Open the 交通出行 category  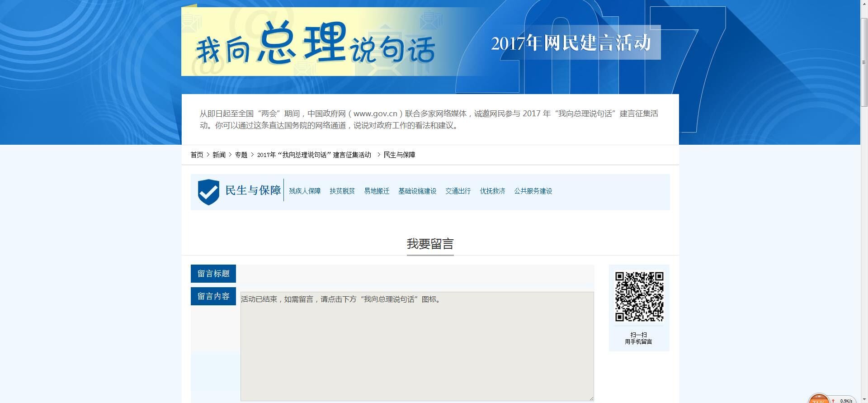[458, 191]
